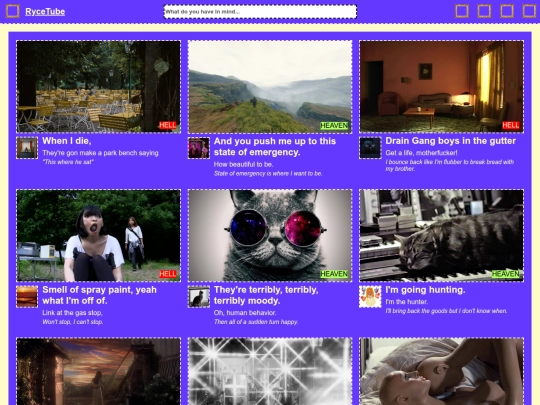Screen dimensions: 540x405
Task: Click HEAVEN badge on misty mountain thumbnail
Action: pyautogui.click(x=334, y=126)
